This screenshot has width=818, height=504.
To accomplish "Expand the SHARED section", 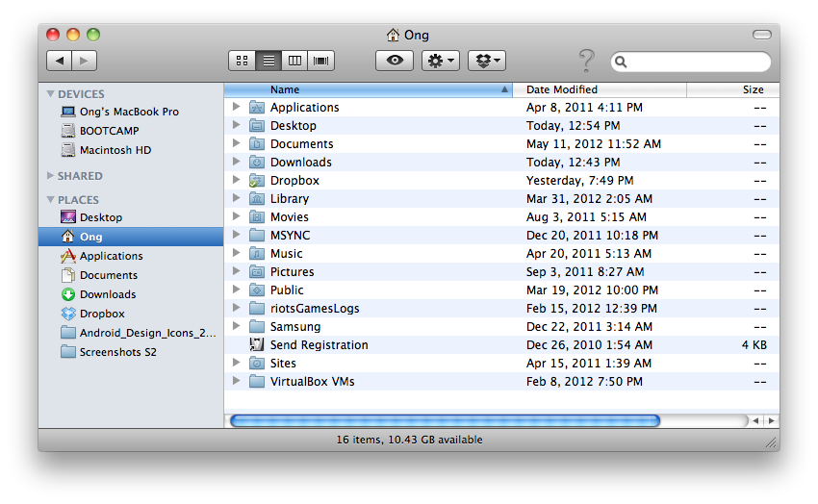I will [51, 176].
